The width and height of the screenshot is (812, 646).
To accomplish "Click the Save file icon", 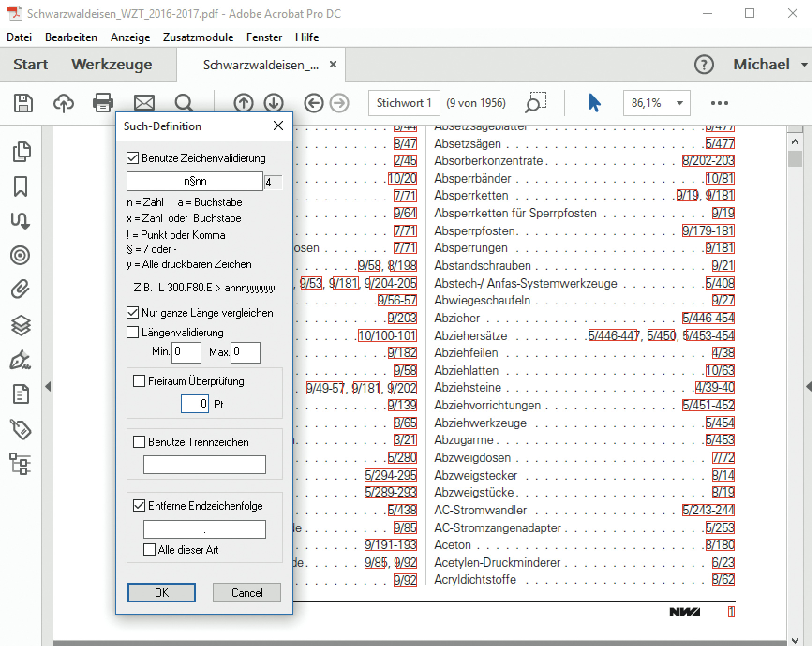I will [23, 103].
